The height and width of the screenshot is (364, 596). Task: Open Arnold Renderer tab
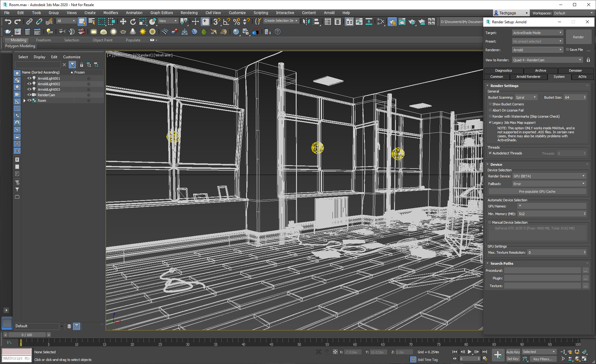click(530, 77)
